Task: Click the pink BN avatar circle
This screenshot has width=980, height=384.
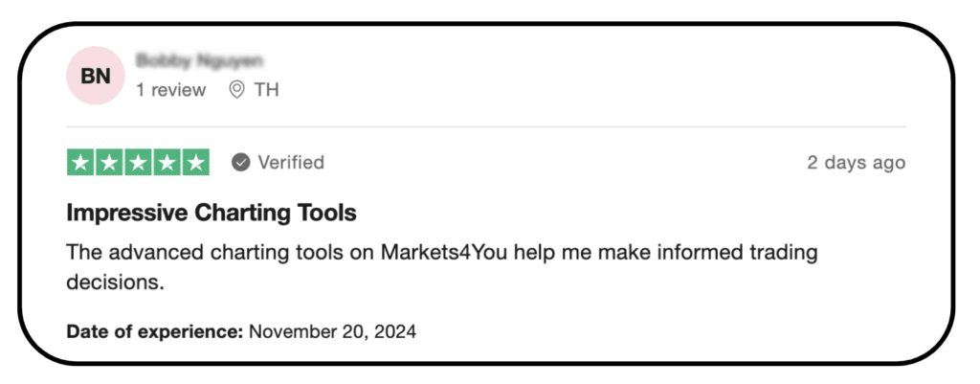Action: coord(95,76)
